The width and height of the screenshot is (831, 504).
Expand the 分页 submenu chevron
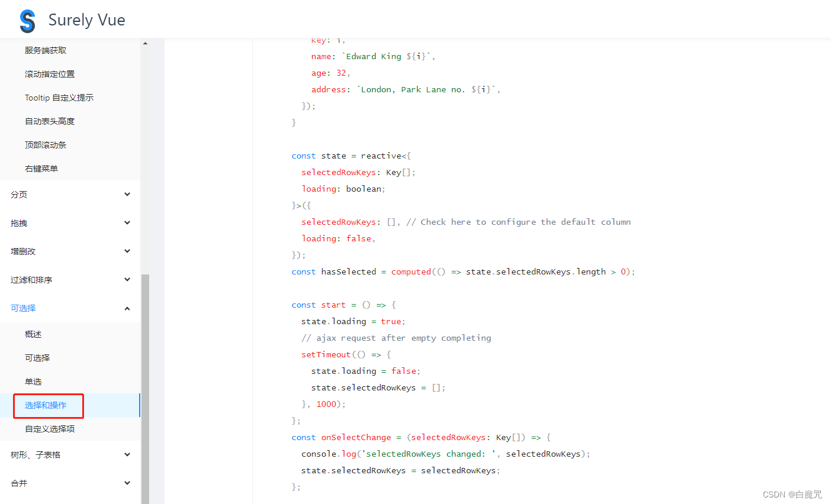coord(127,194)
